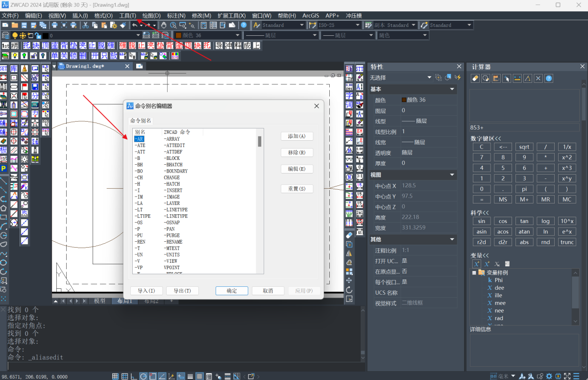The height and width of the screenshot is (380, 588).
Task: Click the black layer color swatch
Action: click(46, 35)
